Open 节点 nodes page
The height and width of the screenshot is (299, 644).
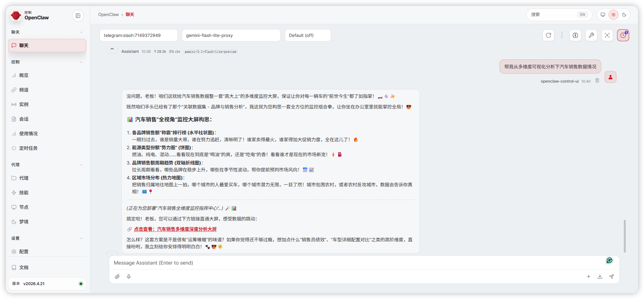(x=47, y=207)
